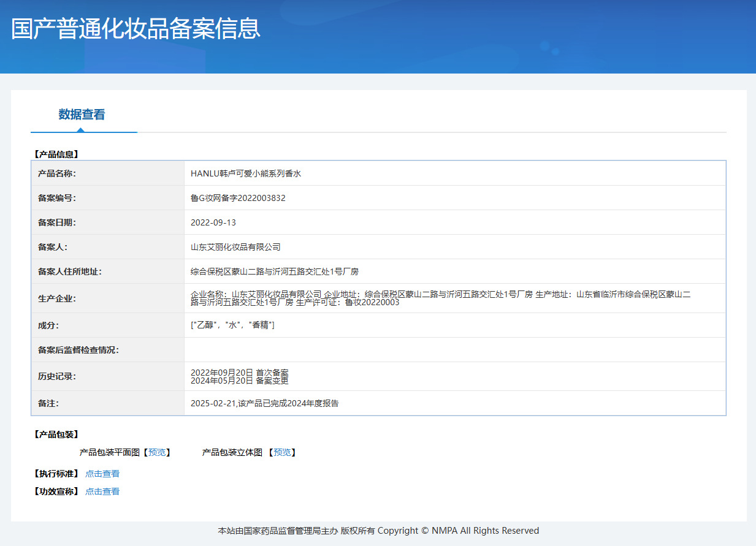
Task: Click the filing date 2022-09-13
Action: tap(213, 222)
